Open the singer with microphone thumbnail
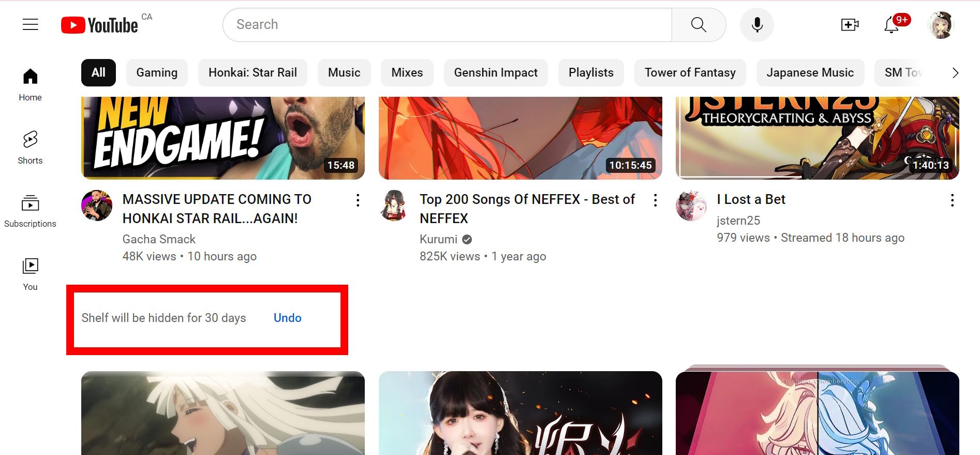The height and width of the screenshot is (455, 980). coord(521,413)
